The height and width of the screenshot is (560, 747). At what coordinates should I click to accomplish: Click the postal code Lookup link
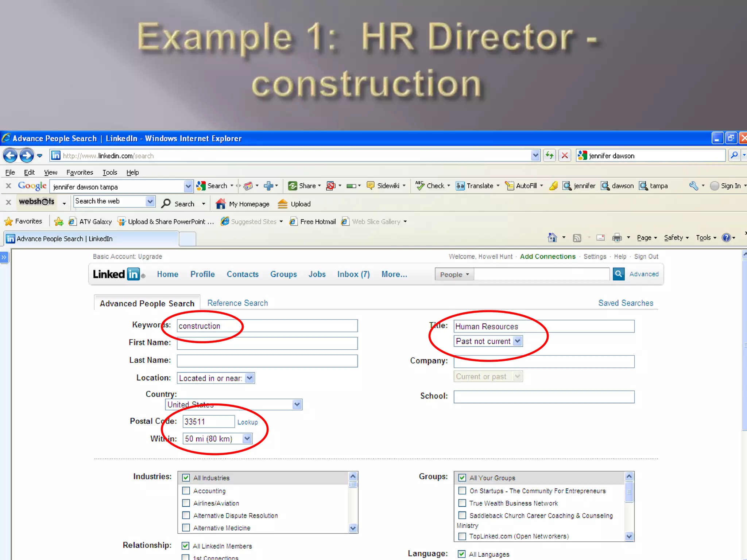[x=247, y=422]
